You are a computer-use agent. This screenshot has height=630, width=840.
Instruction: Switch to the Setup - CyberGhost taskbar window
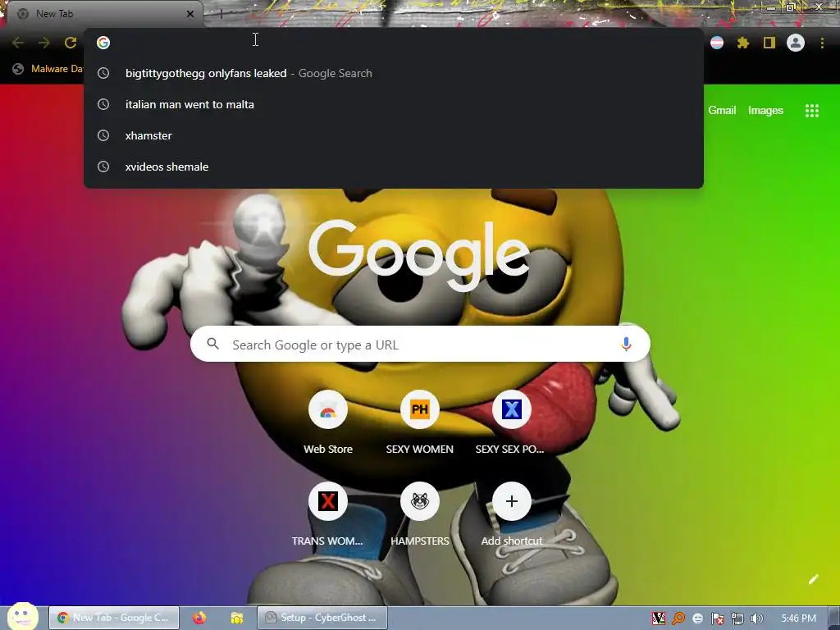pyautogui.click(x=322, y=618)
